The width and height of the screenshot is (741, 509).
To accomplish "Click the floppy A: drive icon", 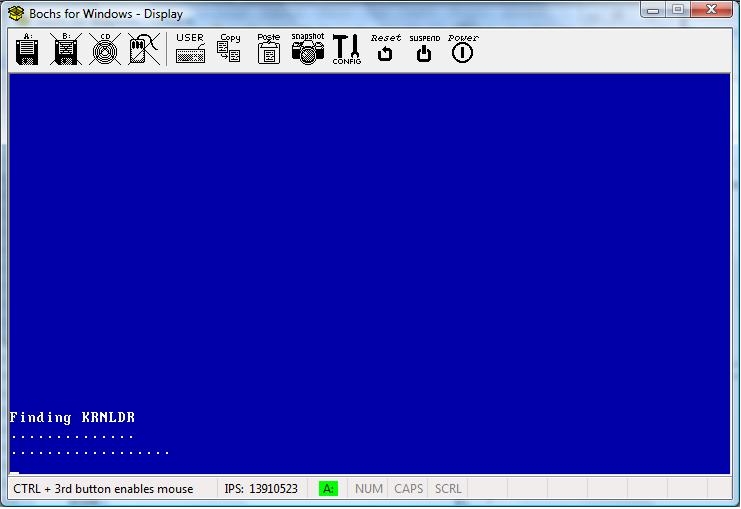I will [27, 49].
